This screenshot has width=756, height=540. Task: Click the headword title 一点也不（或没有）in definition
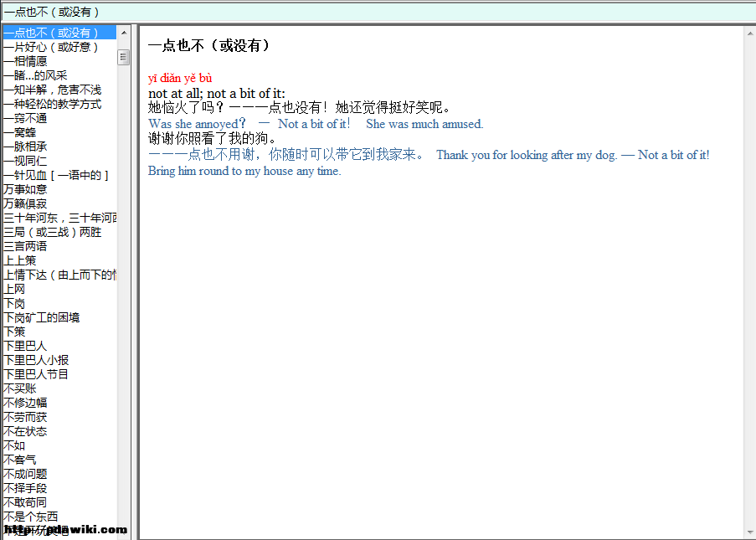(x=210, y=46)
